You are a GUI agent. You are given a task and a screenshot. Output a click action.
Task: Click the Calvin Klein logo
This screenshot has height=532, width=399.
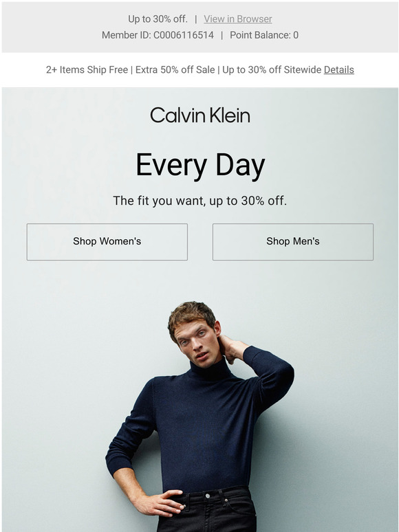(x=200, y=115)
